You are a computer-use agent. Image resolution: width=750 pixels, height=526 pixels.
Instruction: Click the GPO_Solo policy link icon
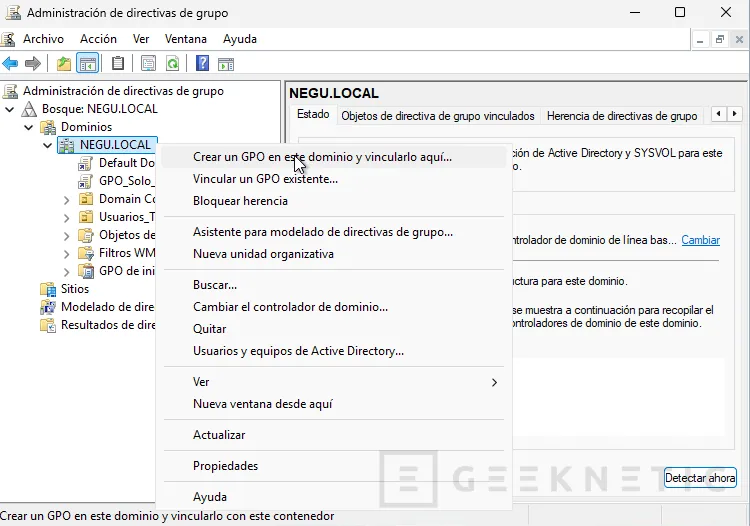click(x=86, y=181)
